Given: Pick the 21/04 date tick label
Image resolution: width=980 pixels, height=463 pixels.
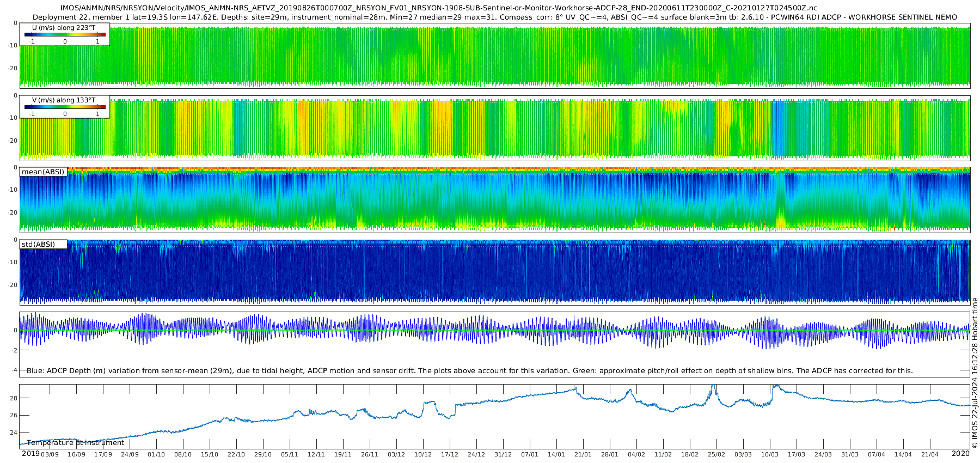Looking at the screenshot, I should tap(929, 455).
